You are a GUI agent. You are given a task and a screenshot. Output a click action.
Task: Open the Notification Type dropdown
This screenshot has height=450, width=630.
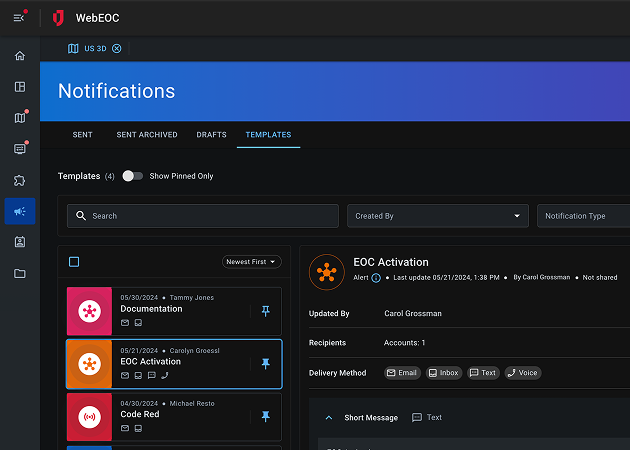pos(584,216)
